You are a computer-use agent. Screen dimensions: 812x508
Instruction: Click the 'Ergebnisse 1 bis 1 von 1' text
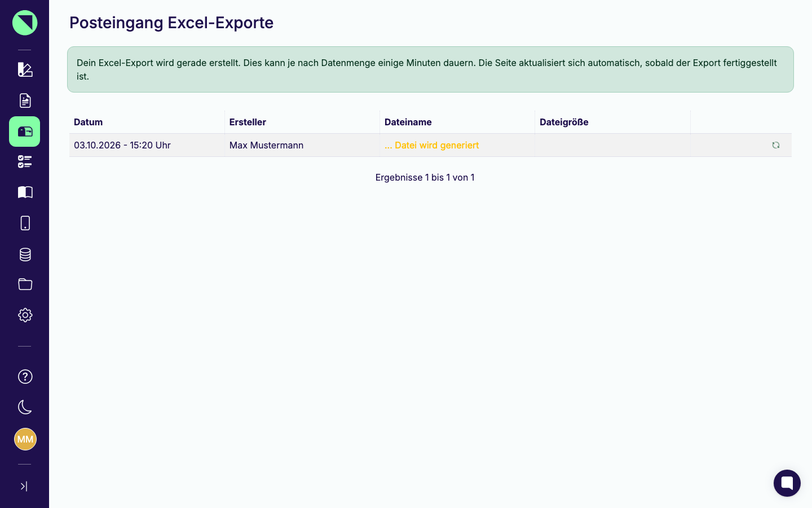coord(425,177)
